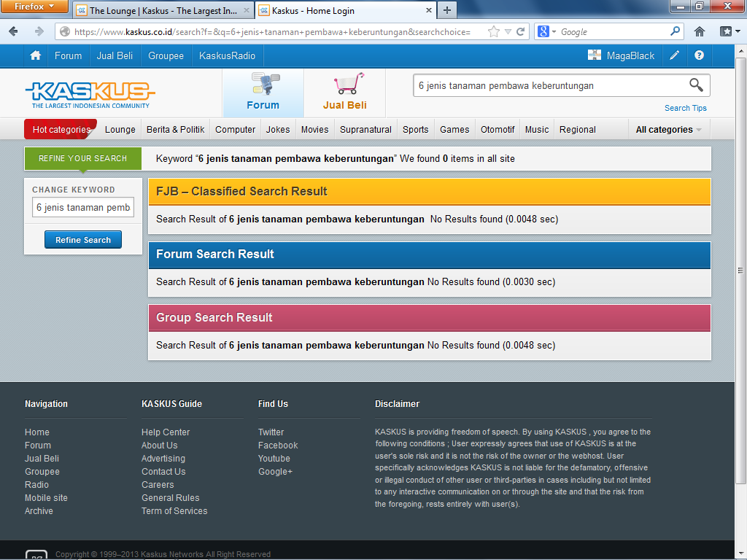Image resolution: width=747 pixels, height=560 pixels.
Task: Open the Computer category
Action: (236, 130)
